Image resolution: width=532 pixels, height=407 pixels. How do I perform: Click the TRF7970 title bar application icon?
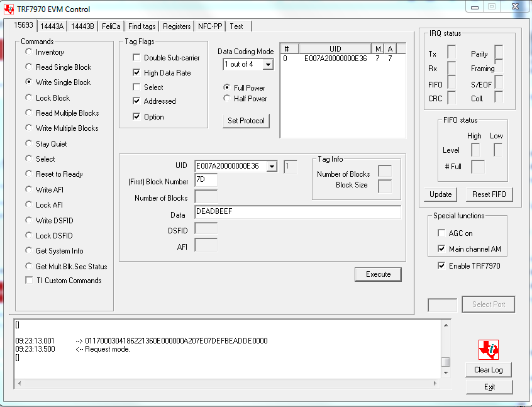8,9
